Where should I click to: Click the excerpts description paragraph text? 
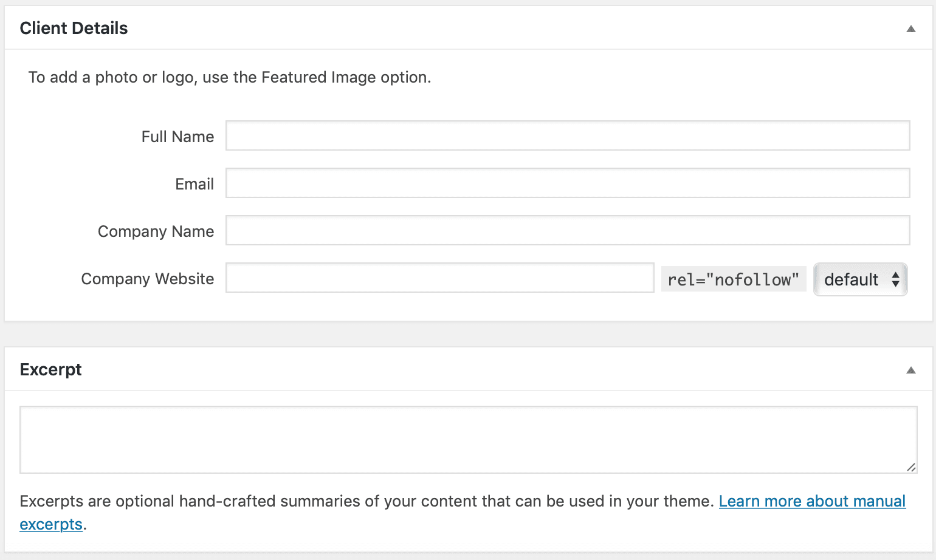click(x=366, y=501)
